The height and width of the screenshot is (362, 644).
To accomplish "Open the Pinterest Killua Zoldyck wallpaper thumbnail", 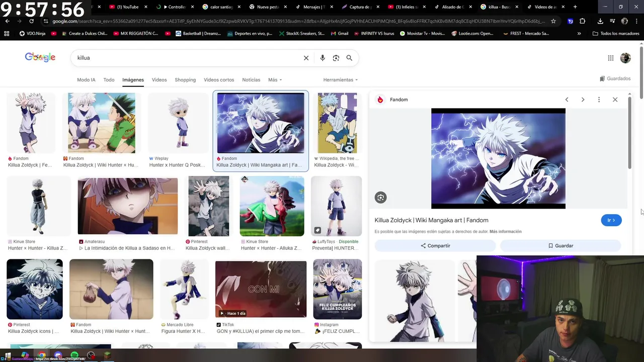I will (x=208, y=206).
